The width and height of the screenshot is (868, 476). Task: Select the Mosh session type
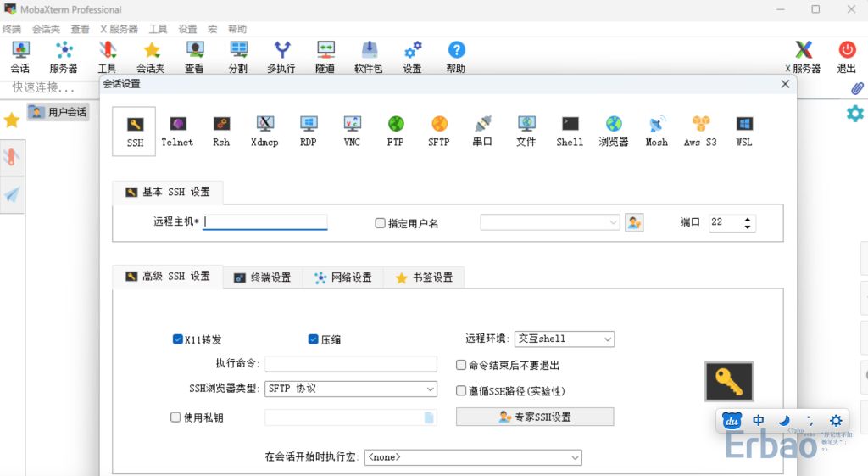tap(657, 132)
